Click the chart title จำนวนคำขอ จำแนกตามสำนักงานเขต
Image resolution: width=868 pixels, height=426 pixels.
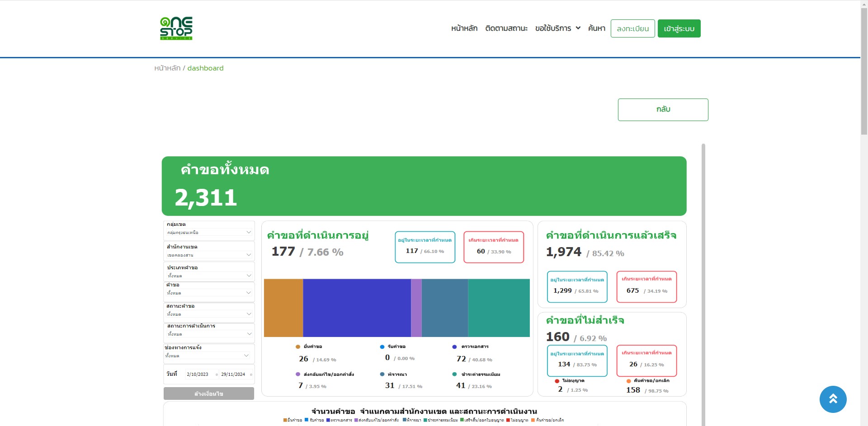[424, 412]
